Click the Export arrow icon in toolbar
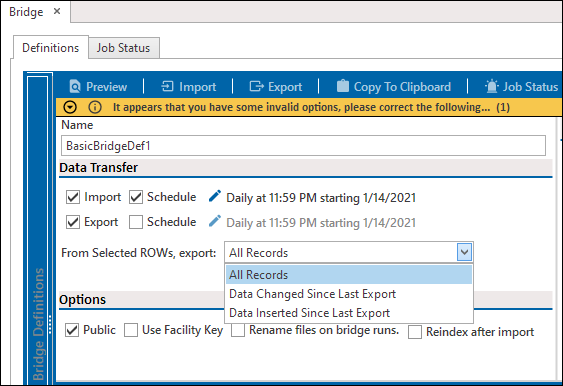The height and width of the screenshot is (386, 563). [x=256, y=87]
